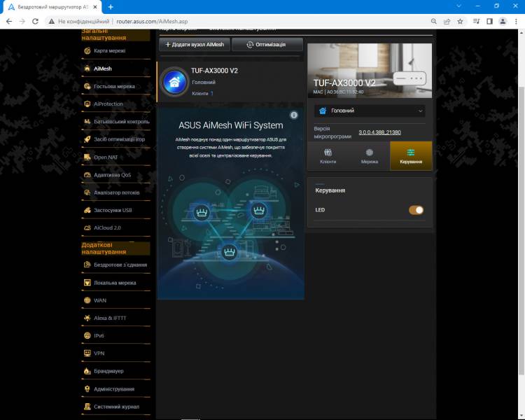Open Локальна мережа LAN icon
The width and height of the screenshot is (525, 420).
click(87, 283)
